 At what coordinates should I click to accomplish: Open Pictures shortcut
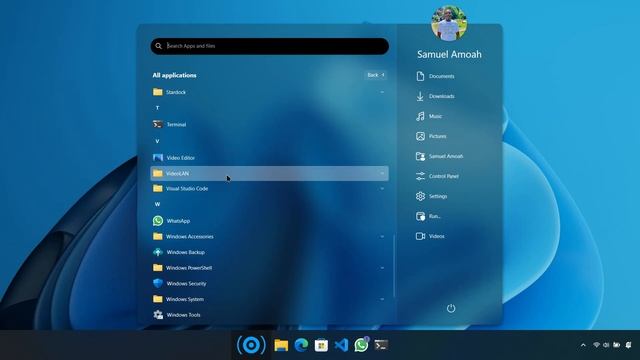[x=431, y=136]
